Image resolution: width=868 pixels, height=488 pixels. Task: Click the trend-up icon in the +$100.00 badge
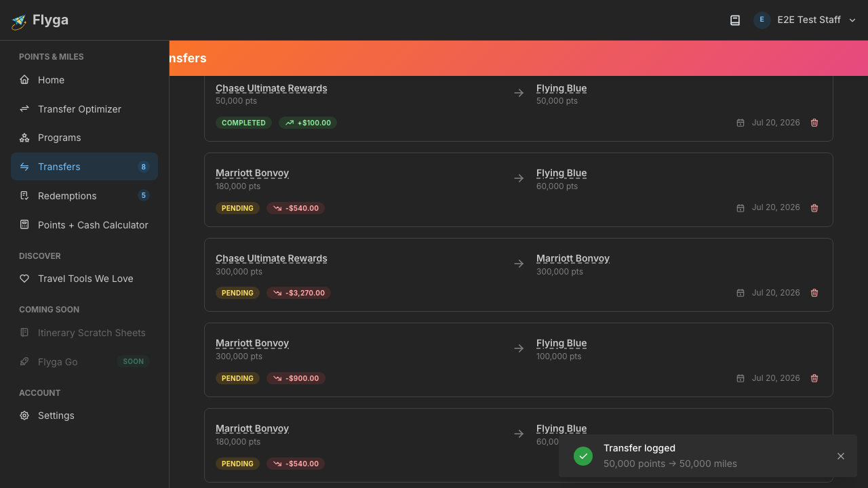(290, 123)
